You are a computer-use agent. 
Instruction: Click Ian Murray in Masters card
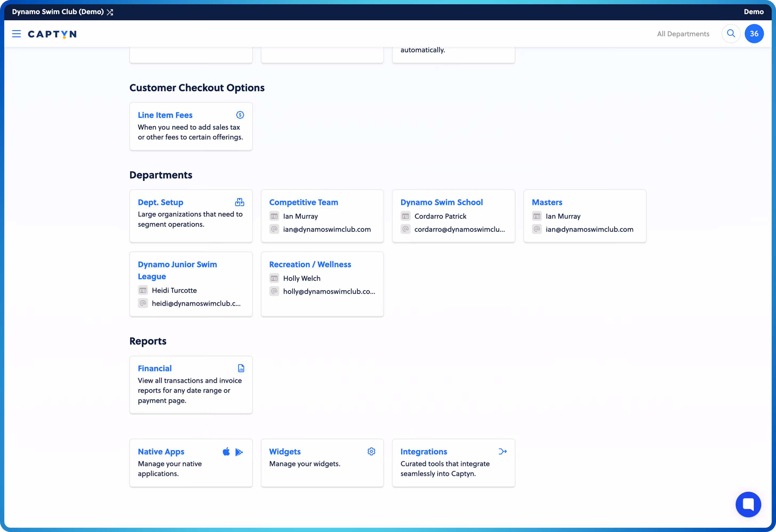[x=563, y=216]
